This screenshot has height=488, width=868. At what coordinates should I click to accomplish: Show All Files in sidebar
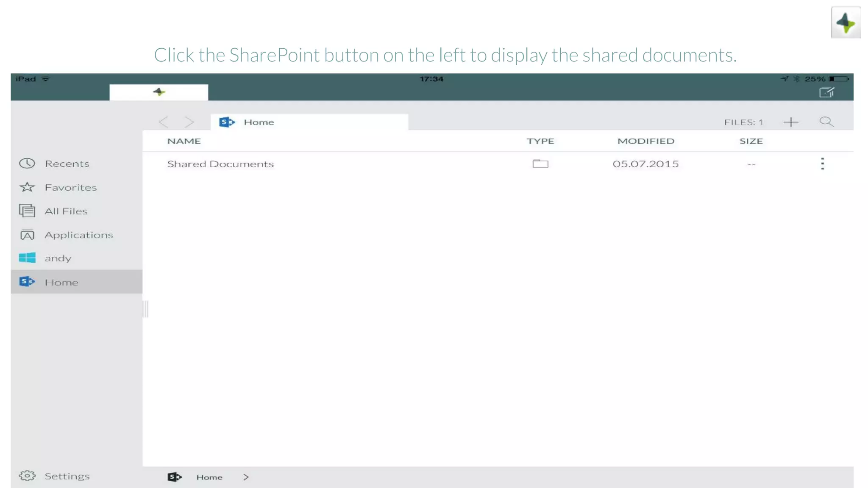76,211
